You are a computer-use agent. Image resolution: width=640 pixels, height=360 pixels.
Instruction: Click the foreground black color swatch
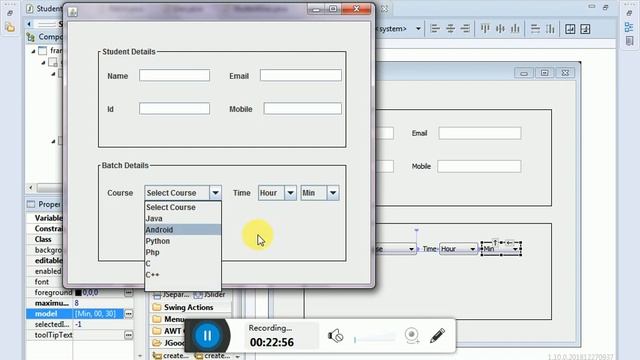coord(78,292)
